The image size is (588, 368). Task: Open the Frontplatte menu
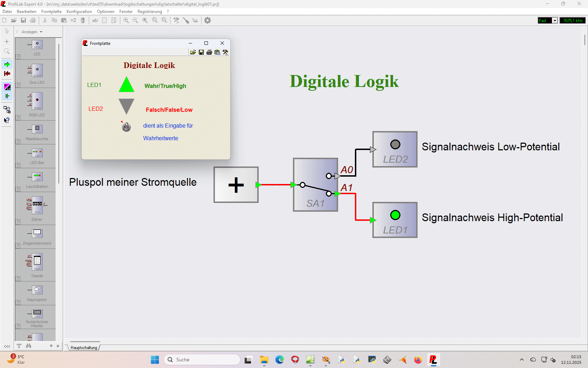click(51, 12)
